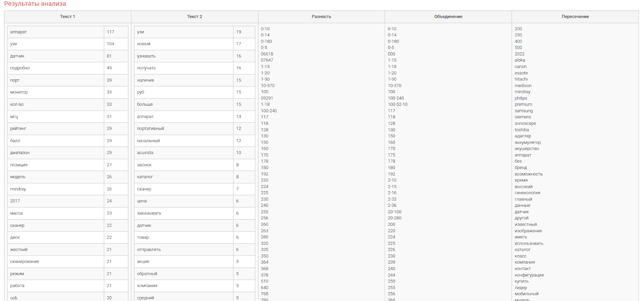Click the "acuvista" row in Текст 2
644x301 pixels.
click(x=145, y=153)
